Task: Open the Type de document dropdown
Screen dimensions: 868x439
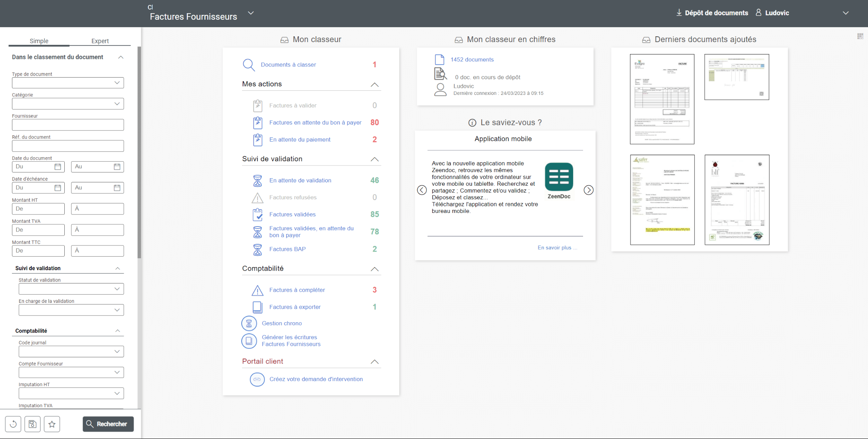Action: [68, 83]
